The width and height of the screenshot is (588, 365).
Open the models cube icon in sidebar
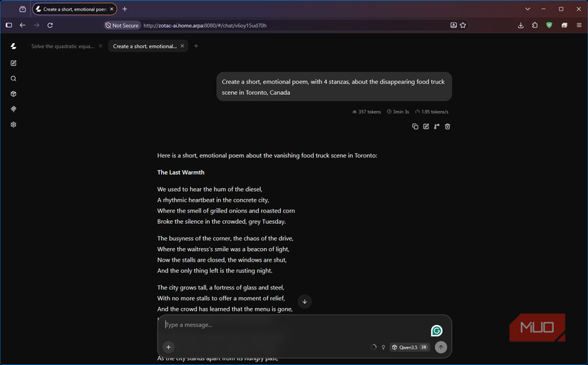click(14, 94)
